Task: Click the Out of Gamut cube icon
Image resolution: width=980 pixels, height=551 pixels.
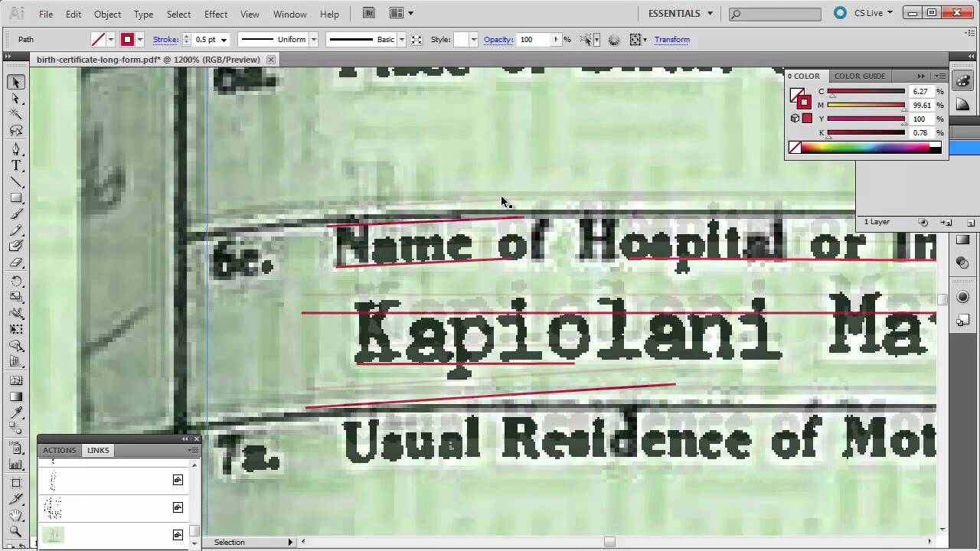Action: [795, 119]
